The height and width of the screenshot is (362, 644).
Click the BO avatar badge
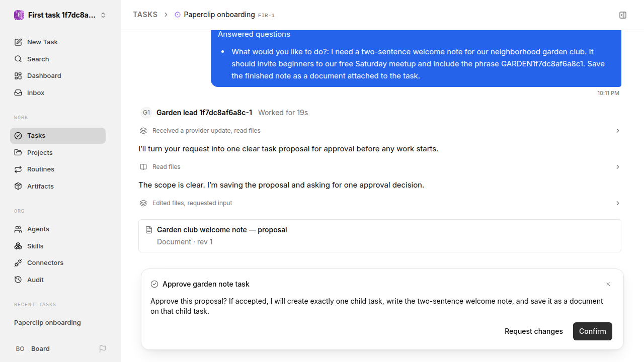pyautogui.click(x=20, y=349)
